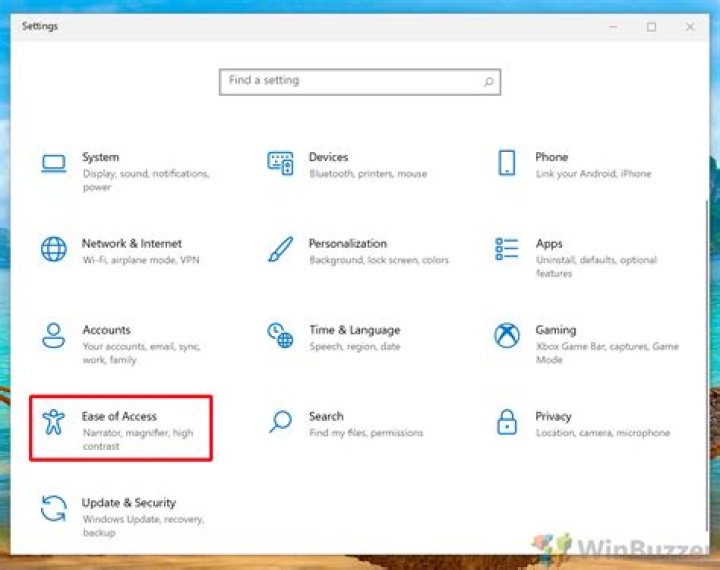Click the Update & Security arrows icon
The width and height of the screenshot is (720, 570).
54,508
